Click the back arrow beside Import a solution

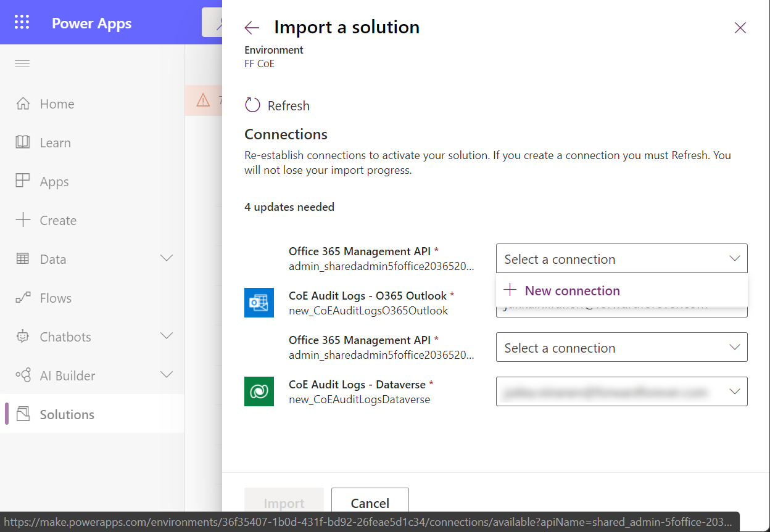pyautogui.click(x=252, y=27)
